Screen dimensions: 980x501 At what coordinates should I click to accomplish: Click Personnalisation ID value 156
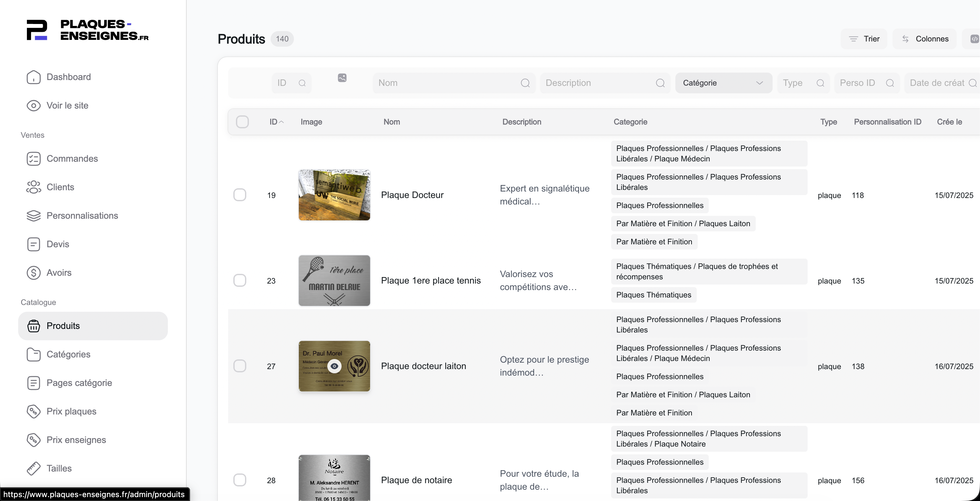858,481
